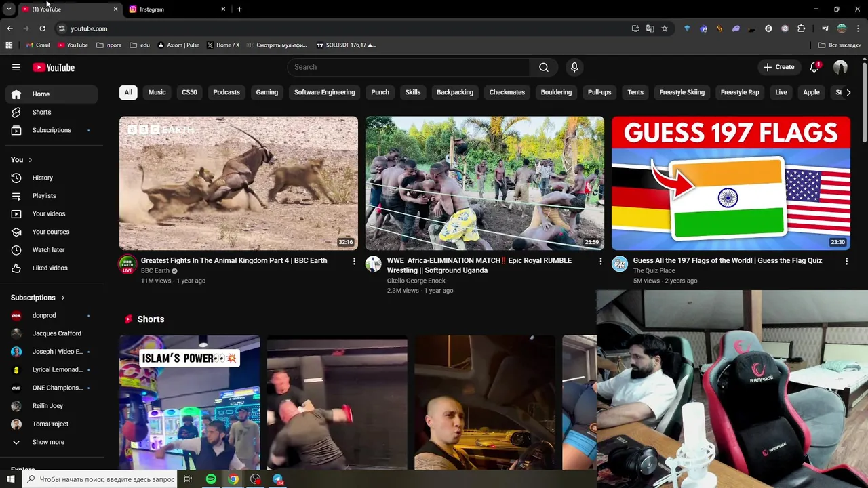The width and height of the screenshot is (868, 488).
Task: Open the YouTube hamburger guide menu
Action: [x=16, y=67]
